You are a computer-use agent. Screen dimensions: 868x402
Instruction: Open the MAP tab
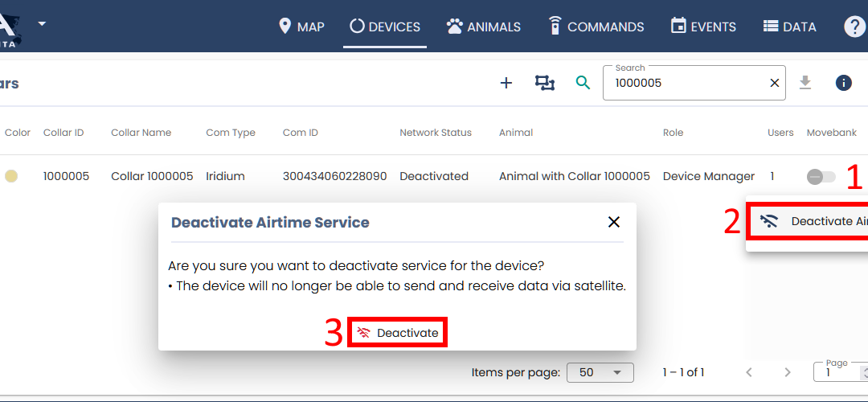301,27
